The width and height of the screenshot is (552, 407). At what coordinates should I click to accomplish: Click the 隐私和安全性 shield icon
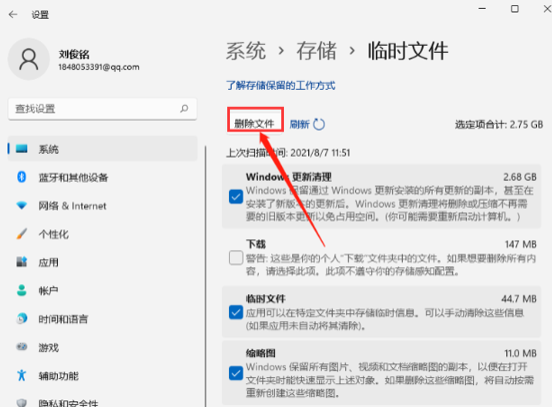click(x=21, y=403)
